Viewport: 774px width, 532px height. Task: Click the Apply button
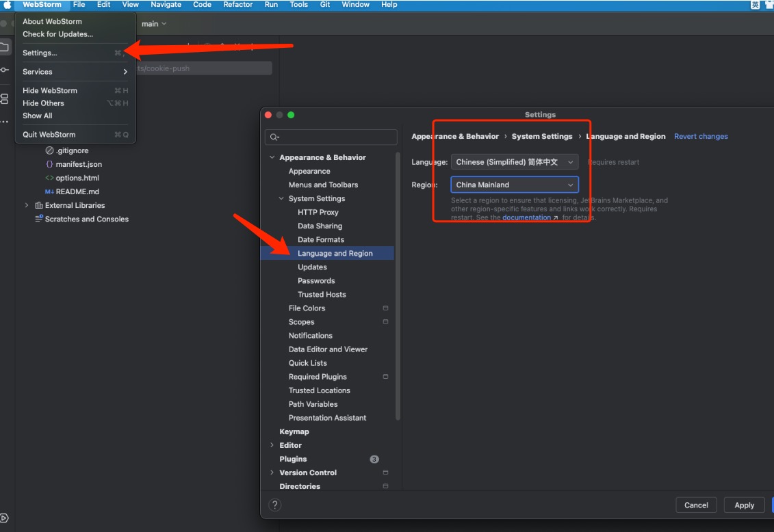click(x=744, y=505)
